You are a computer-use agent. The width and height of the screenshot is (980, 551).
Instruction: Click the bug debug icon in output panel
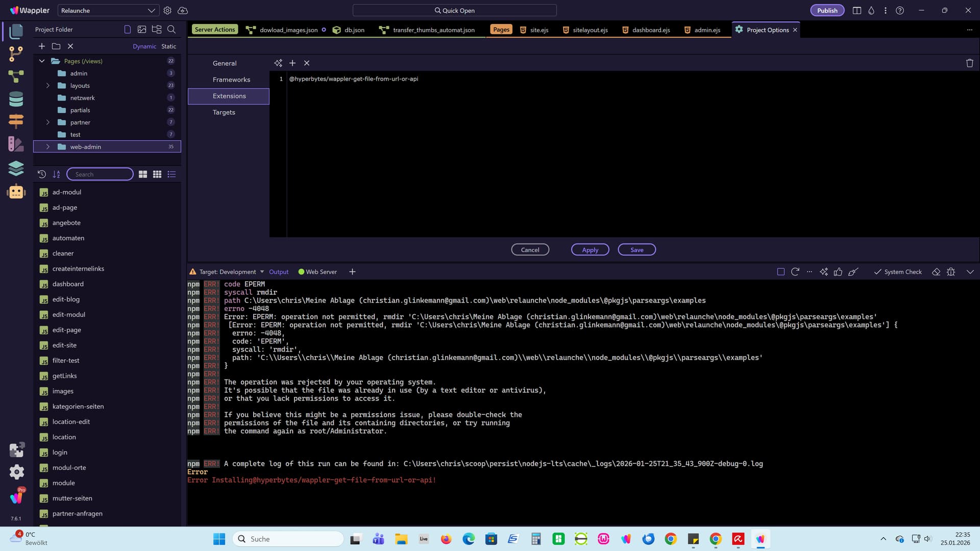950,272
